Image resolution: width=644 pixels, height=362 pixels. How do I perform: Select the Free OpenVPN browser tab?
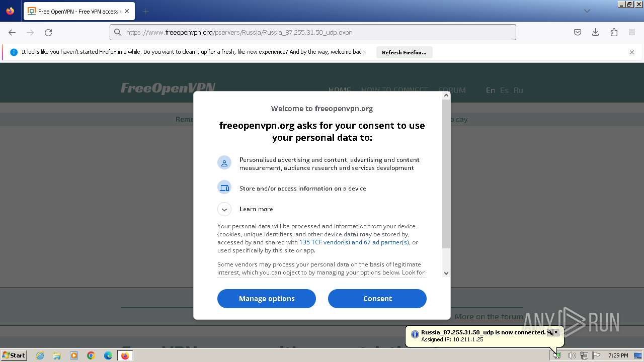(x=79, y=11)
